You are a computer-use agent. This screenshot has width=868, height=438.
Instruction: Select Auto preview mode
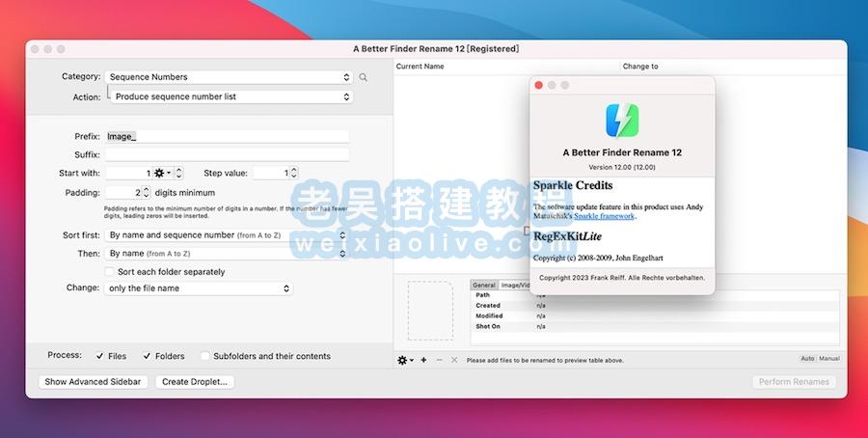(x=807, y=359)
